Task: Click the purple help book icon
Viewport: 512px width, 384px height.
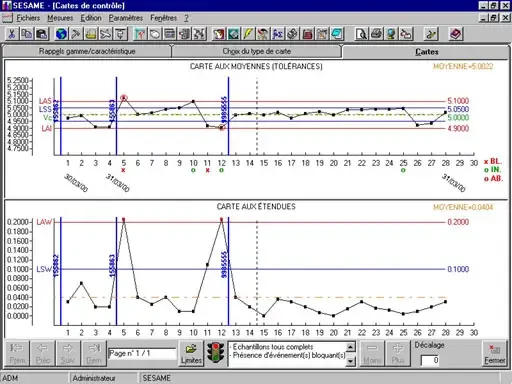Action: click(455, 34)
